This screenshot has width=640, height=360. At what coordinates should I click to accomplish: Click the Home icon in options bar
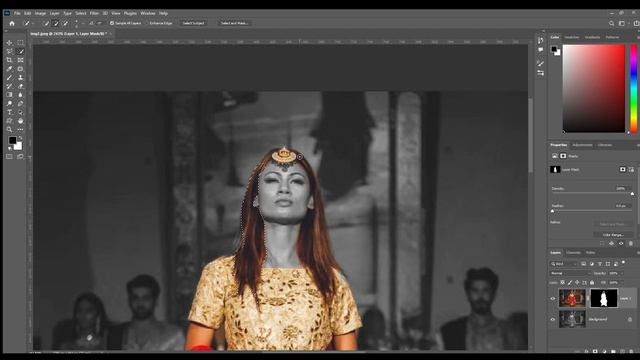point(12,23)
